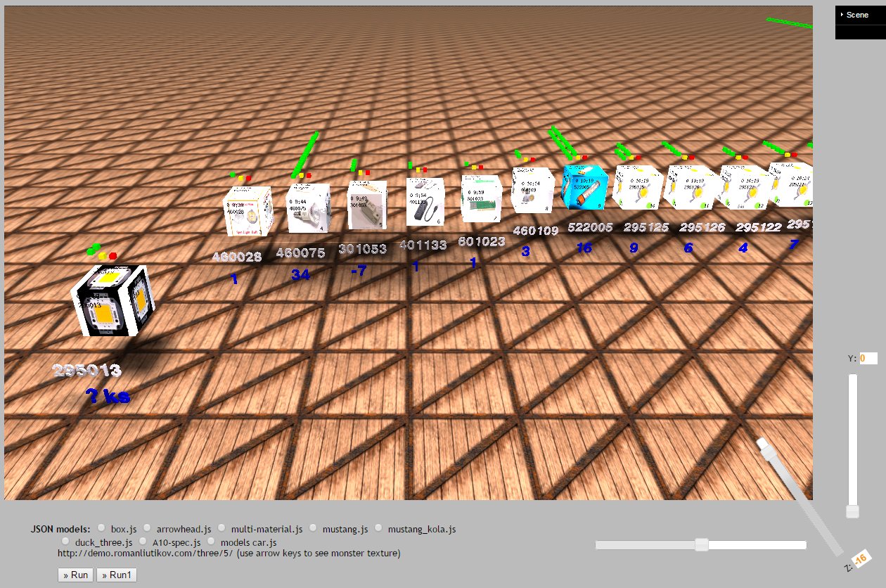Select the arrowhead.js radio button
The image size is (886, 588).
tap(146, 527)
